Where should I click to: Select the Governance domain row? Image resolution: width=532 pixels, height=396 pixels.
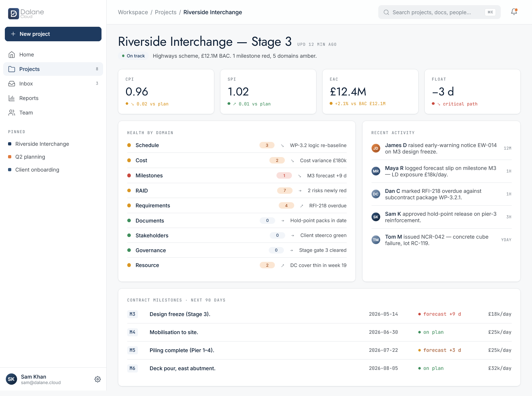[x=237, y=250]
